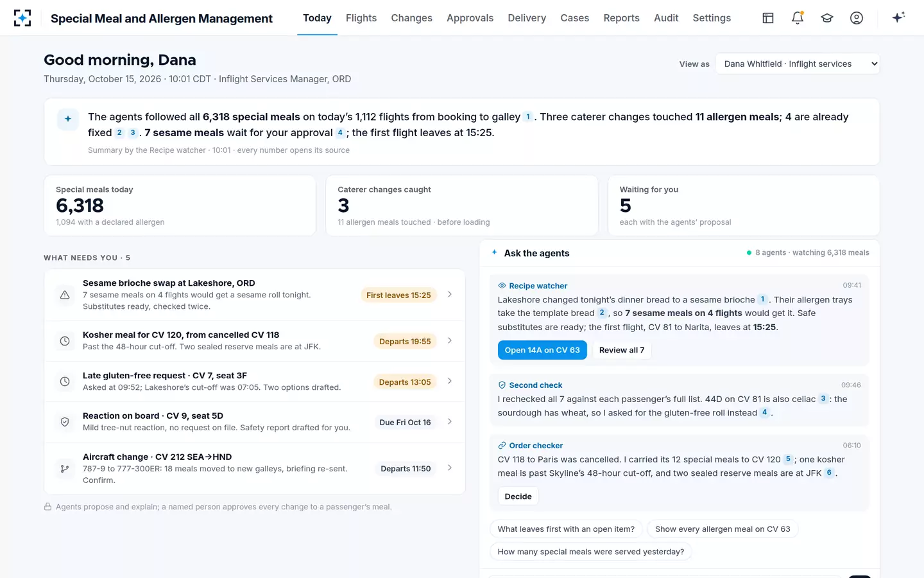
Task: Expand the Kosher meal for CV 120 item
Action: click(255, 341)
